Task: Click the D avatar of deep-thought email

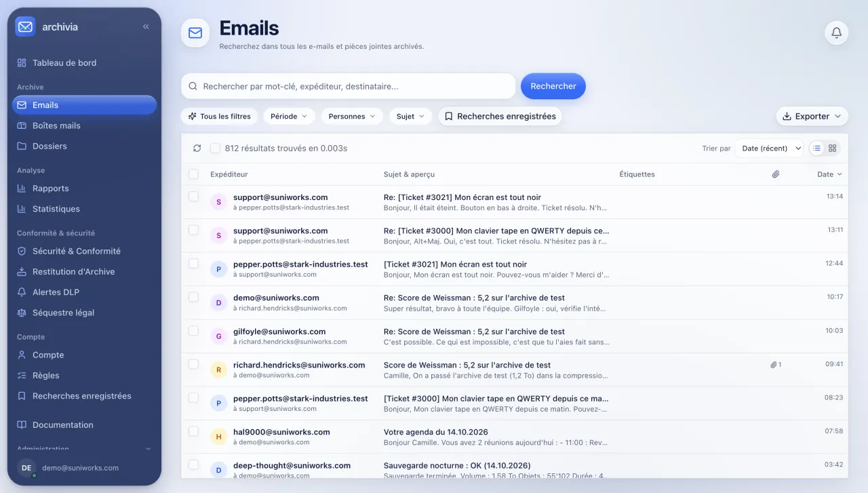Action: pyautogui.click(x=218, y=470)
